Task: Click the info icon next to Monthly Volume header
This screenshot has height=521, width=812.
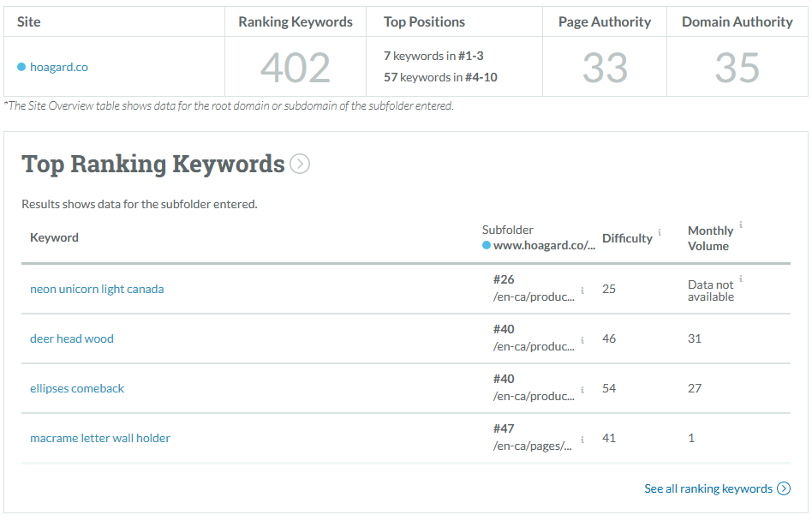Action: point(741,225)
